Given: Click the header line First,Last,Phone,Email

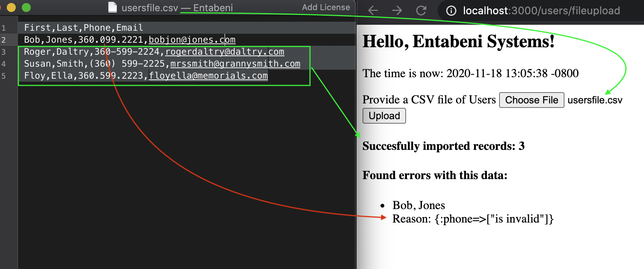Looking at the screenshot, I should tap(83, 28).
